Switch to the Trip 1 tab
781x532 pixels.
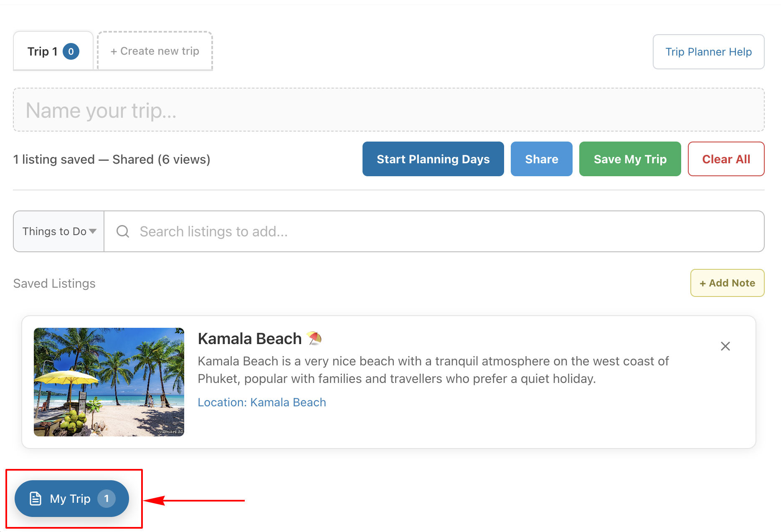(42, 51)
